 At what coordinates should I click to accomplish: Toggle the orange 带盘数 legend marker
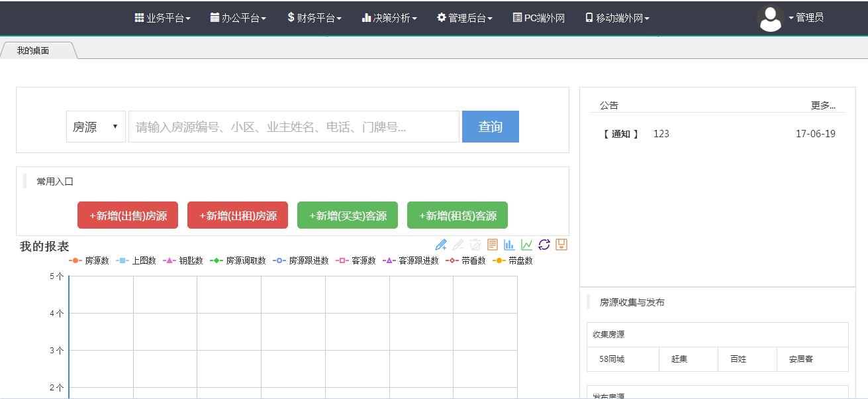pyautogui.click(x=499, y=260)
